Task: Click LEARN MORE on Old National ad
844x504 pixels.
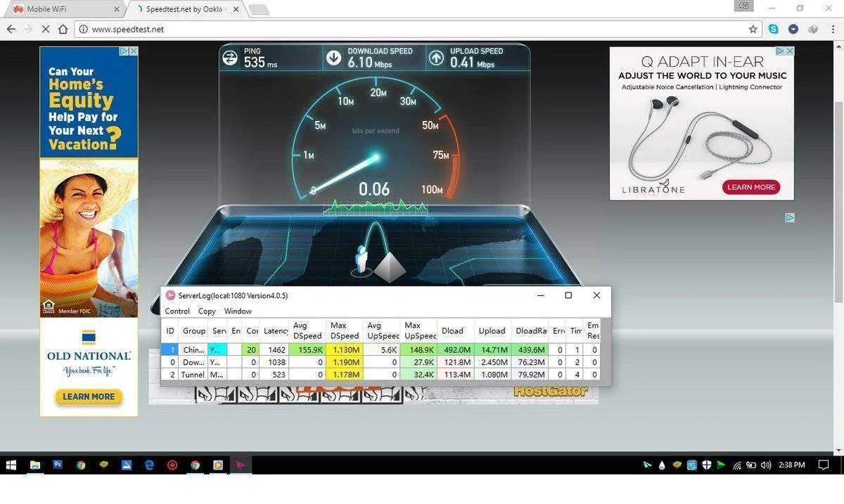Action: (x=89, y=396)
